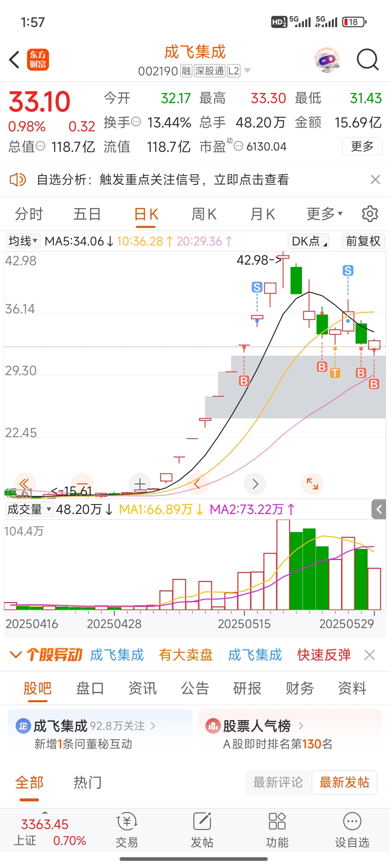This screenshot has width=390, height=868.
Task: Tap the search magnifier icon
Action: pyautogui.click(x=368, y=60)
